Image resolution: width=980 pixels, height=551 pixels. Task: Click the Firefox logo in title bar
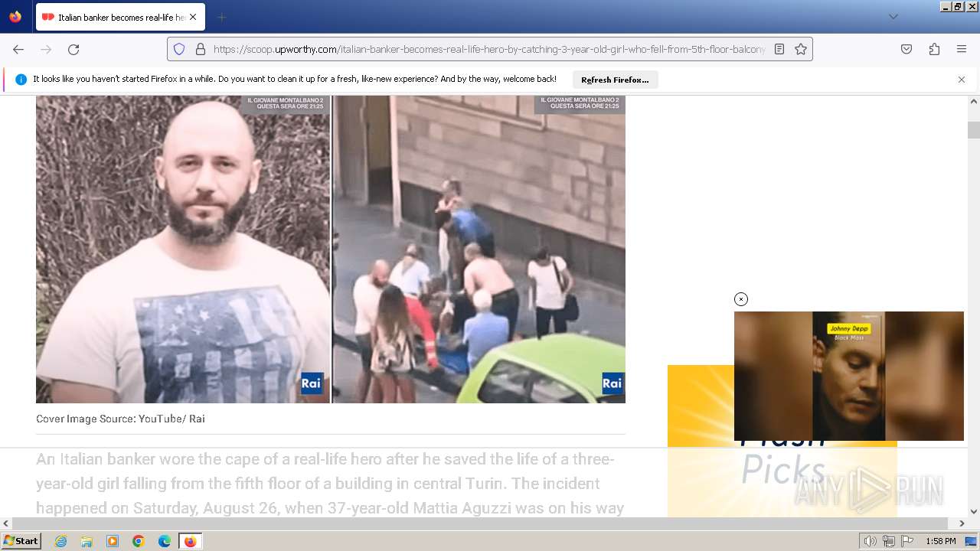click(15, 17)
